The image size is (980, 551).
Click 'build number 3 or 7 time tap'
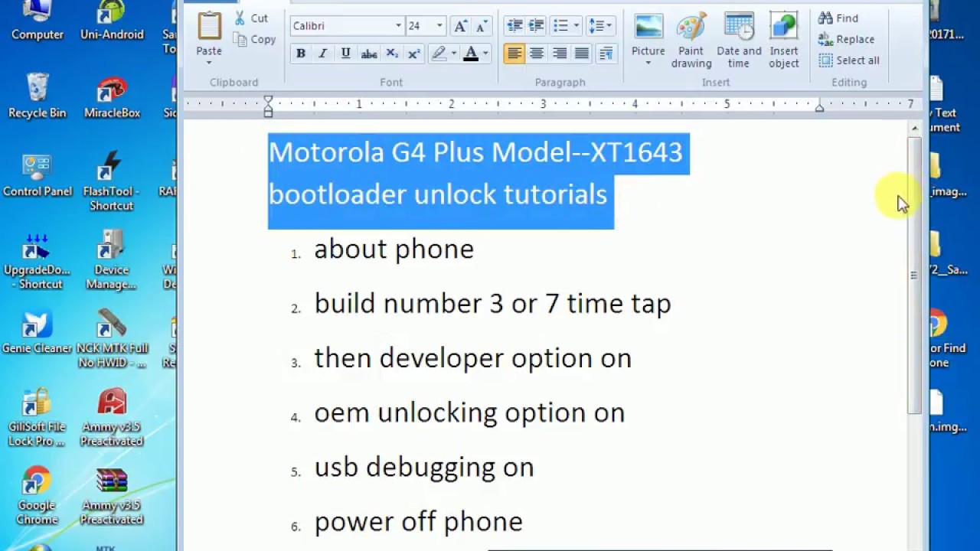492,304
